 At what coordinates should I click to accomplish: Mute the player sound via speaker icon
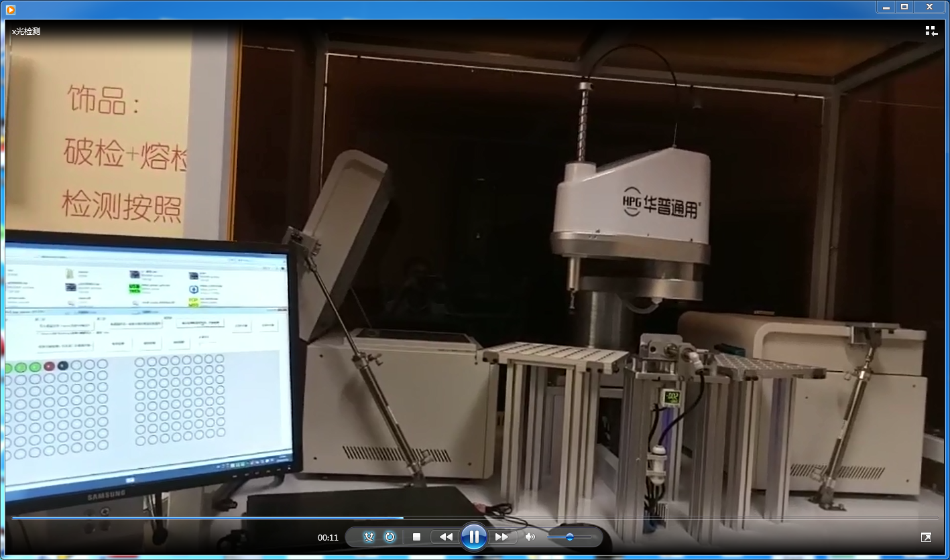pos(530,537)
